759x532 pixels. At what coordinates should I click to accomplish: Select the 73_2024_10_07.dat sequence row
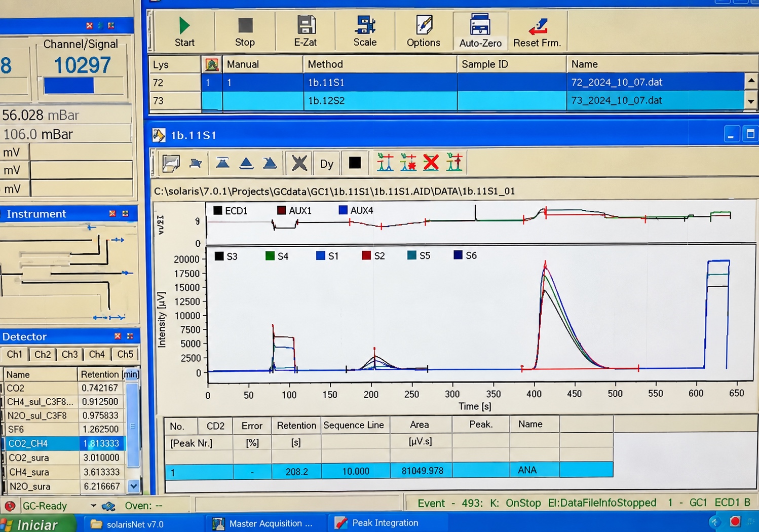tap(447, 100)
